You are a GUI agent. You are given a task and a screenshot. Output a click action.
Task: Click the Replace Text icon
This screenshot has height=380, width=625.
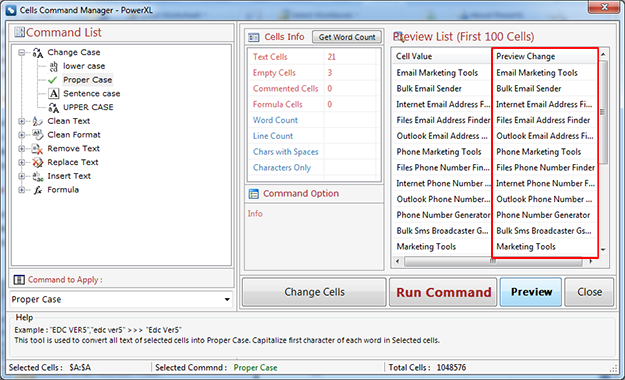pos(37,162)
